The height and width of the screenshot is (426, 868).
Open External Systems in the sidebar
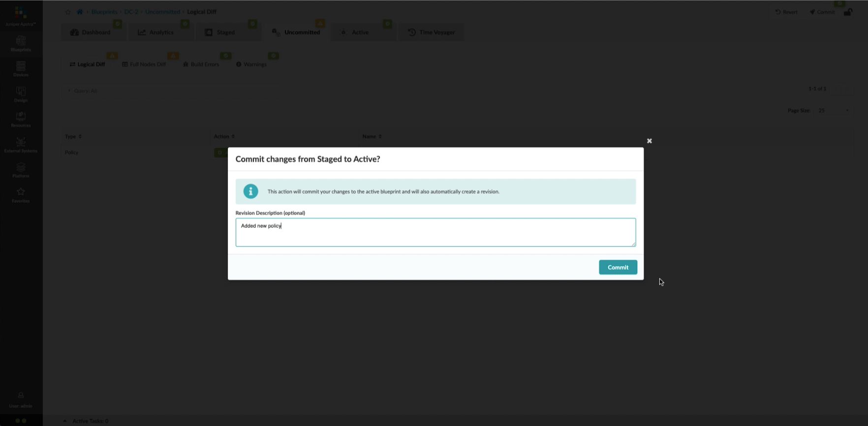[x=21, y=145]
